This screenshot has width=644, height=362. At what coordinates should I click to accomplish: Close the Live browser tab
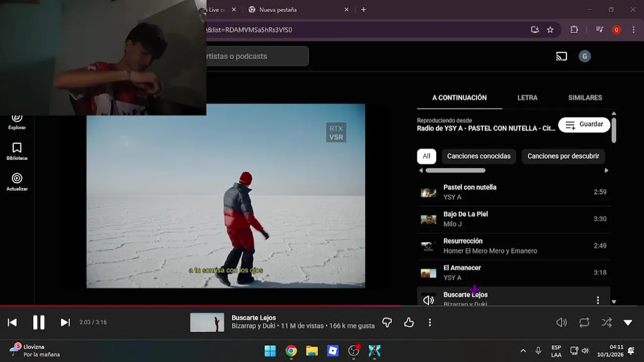pyautogui.click(x=234, y=10)
